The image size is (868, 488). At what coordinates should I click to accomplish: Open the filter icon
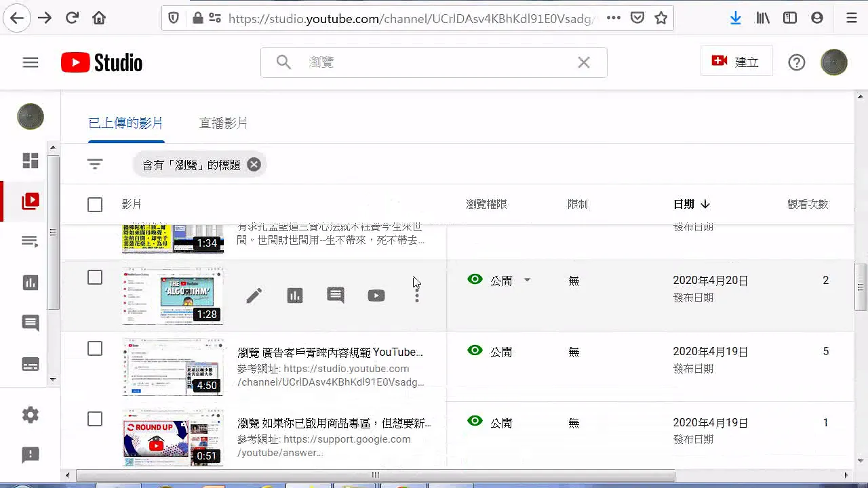[95, 164]
